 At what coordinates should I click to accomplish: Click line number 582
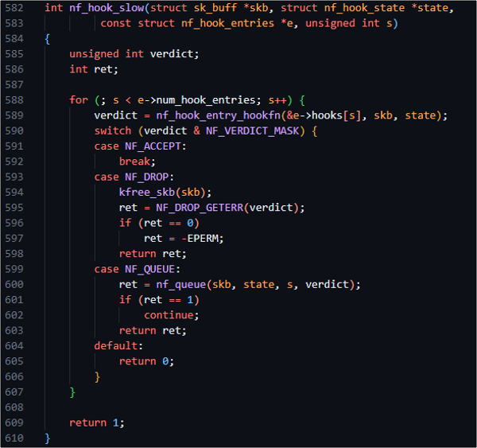tap(14, 8)
